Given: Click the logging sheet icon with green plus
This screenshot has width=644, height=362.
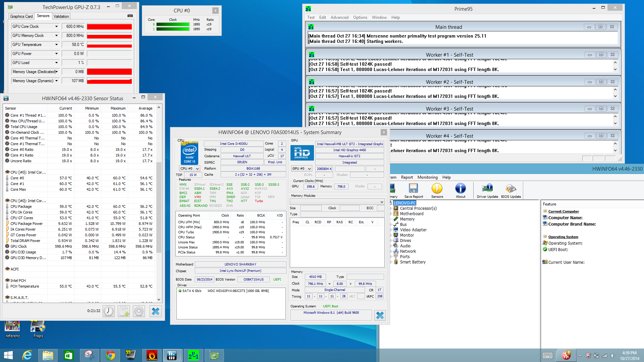Looking at the screenshot, I should (x=124, y=311).
